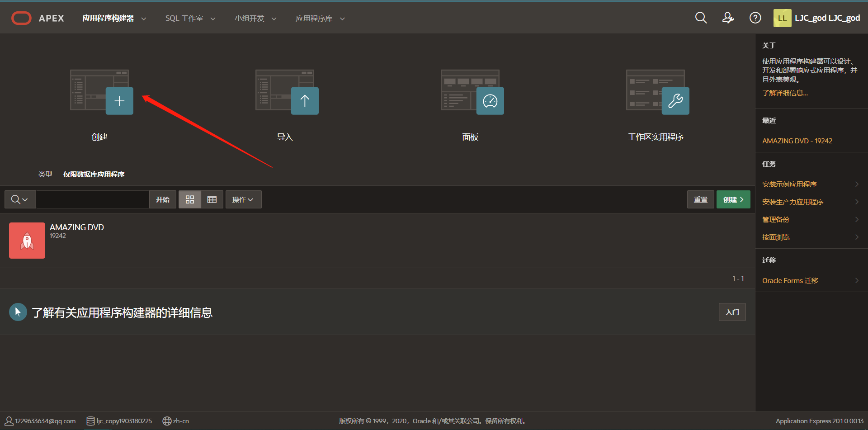Click the user icon beside 1229633634@qq.com

coord(9,421)
